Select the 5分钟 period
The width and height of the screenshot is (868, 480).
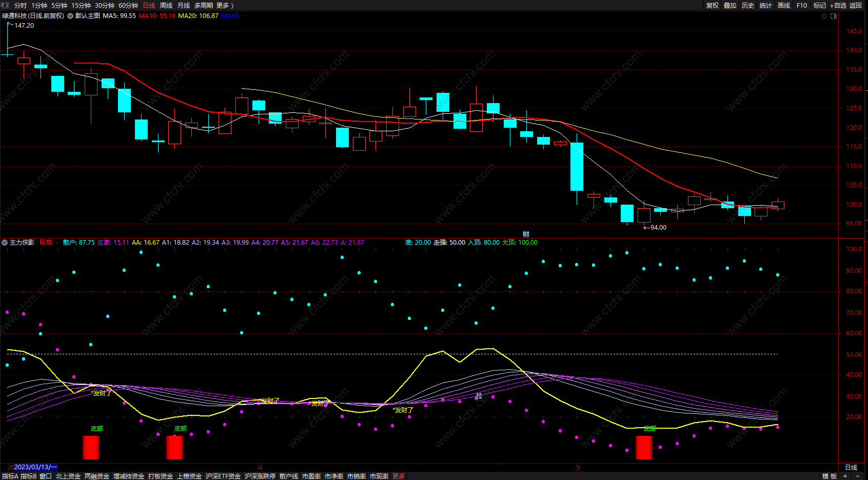point(59,5)
